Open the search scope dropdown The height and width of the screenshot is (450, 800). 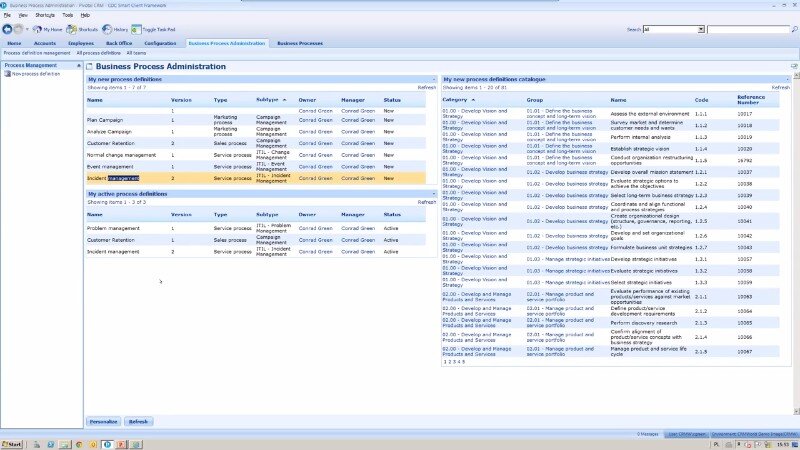coord(701,30)
